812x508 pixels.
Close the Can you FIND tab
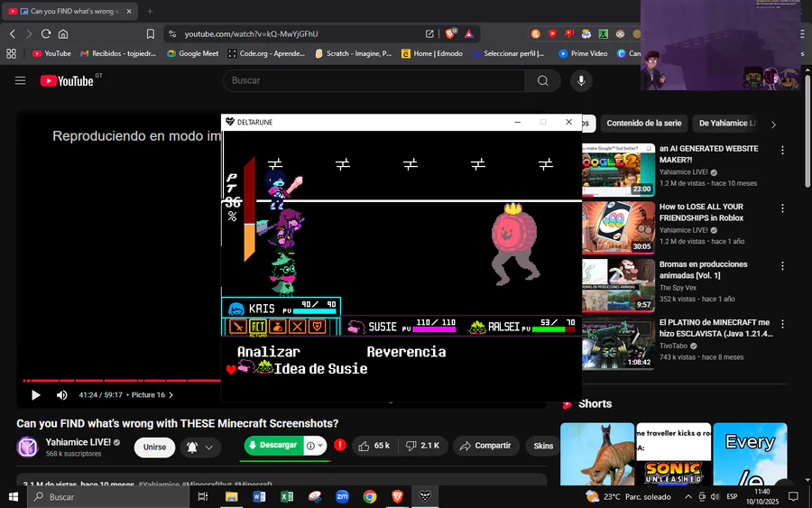click(x=129, y=12)
